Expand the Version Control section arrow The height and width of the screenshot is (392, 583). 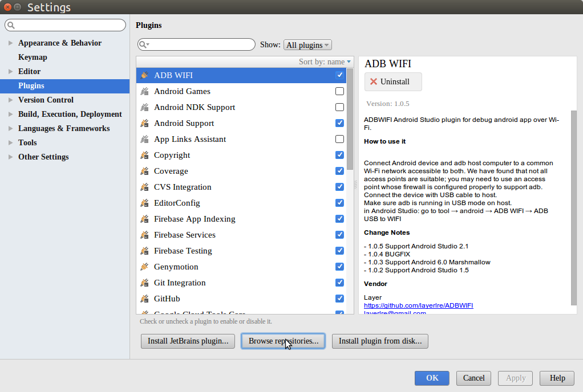click(10, 100)
